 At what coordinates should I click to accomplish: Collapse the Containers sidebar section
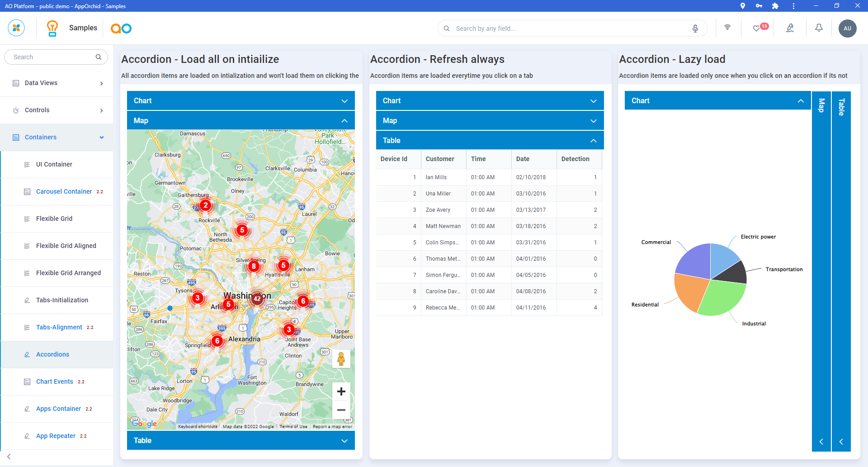coord(57,138)
